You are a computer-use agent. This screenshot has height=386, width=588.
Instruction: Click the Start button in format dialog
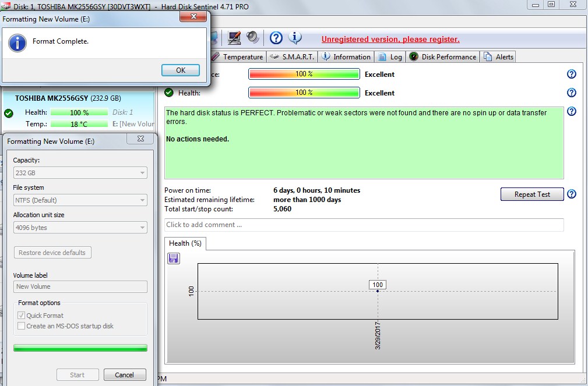78,374
